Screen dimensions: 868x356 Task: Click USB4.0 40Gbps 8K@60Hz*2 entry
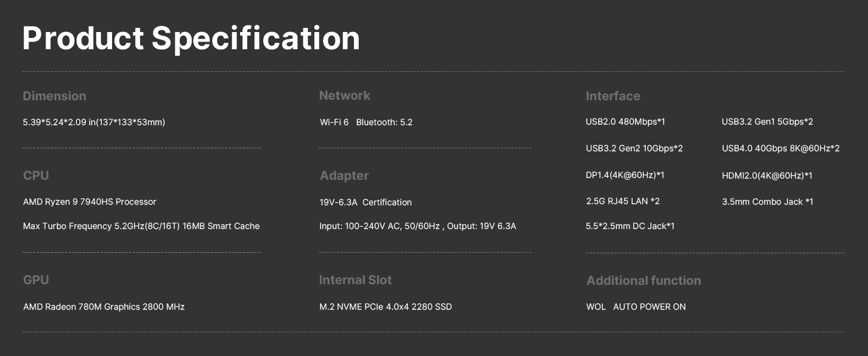tap(780, 148)
